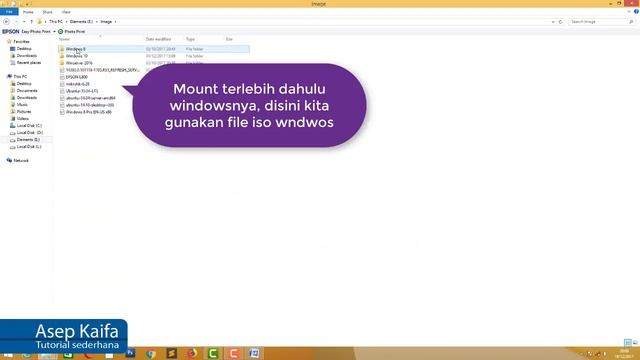Sort files by the Type column
This screenshot has width=640, height=360.
point(190,39)
